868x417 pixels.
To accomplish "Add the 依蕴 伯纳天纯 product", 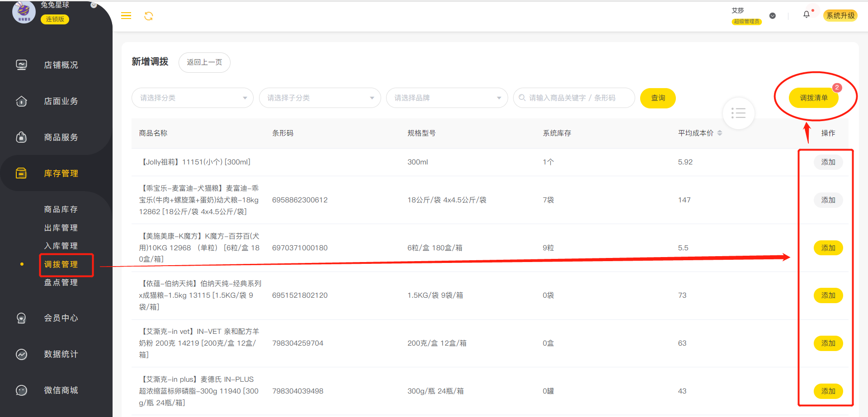I will pyautogui.click(x=828, y=295).
